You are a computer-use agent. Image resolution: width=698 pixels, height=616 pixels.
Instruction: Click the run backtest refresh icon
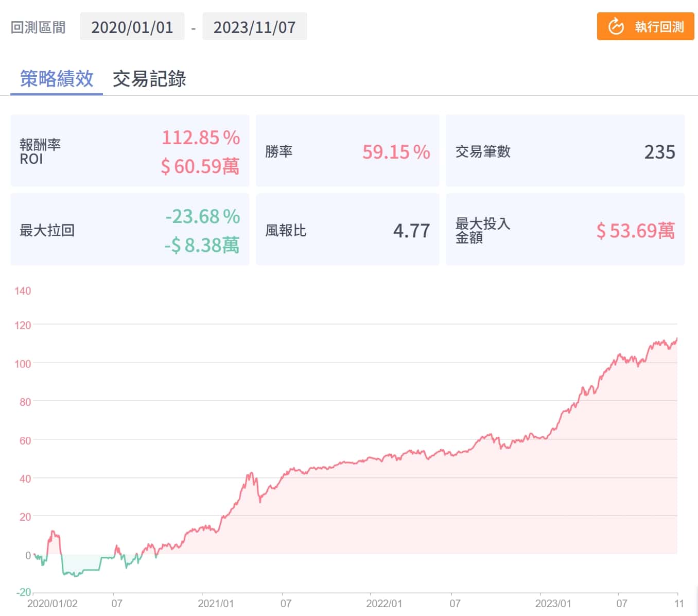[x=616, y=26]
